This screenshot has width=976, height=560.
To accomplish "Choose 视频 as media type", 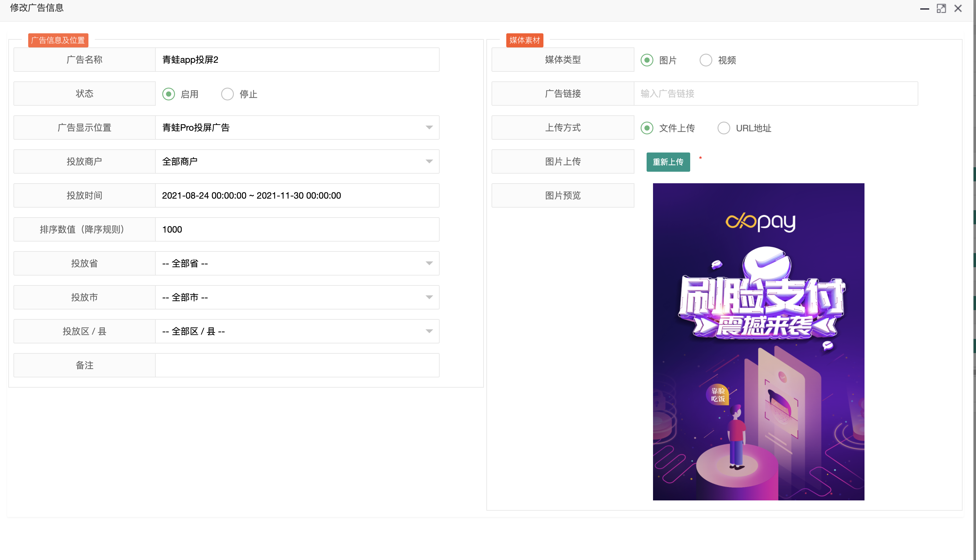I will (x=706, y=60).
